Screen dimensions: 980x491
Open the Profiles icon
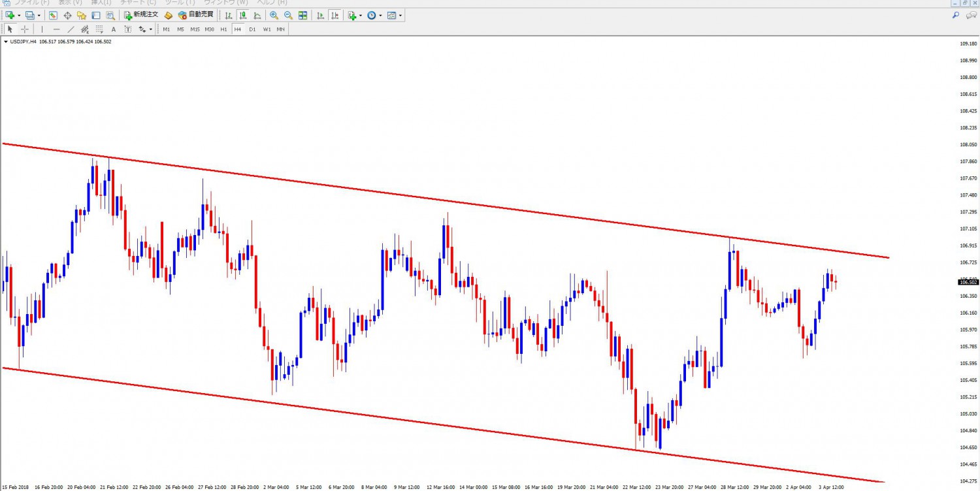(30, 15)
